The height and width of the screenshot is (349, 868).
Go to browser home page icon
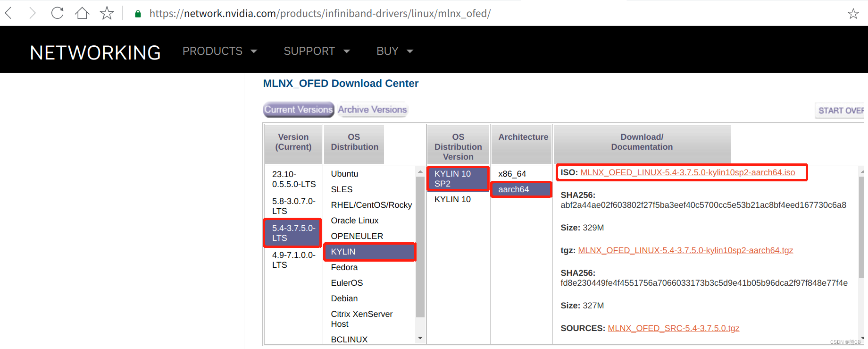pyautogui.click(x=82, y=13)
